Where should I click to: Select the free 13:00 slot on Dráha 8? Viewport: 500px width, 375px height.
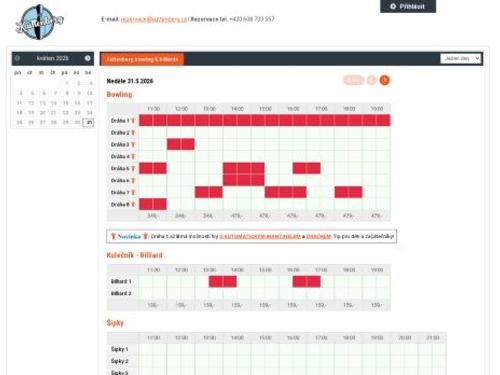click(x=202, y=205)
